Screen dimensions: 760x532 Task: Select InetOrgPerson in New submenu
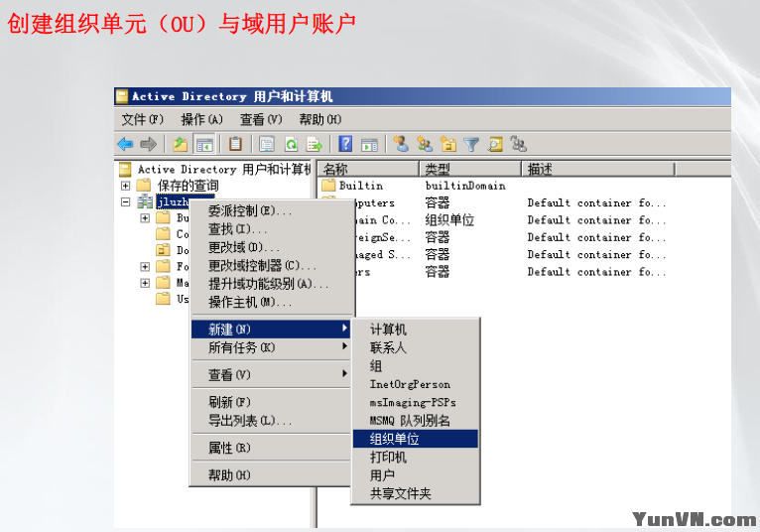pyautogui.click(x=416, y=384)
